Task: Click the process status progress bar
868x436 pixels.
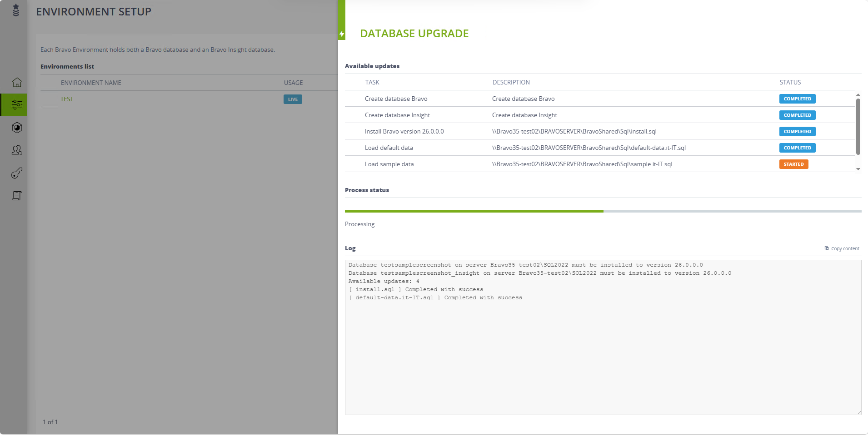Action: [603, 211]
